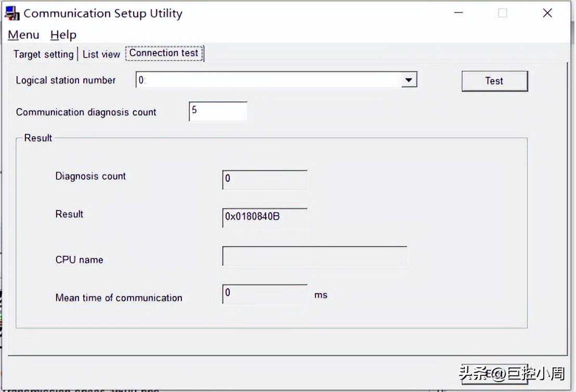
Task: Click the greyed-out maximize window button
Action: [x=502, y=13]
